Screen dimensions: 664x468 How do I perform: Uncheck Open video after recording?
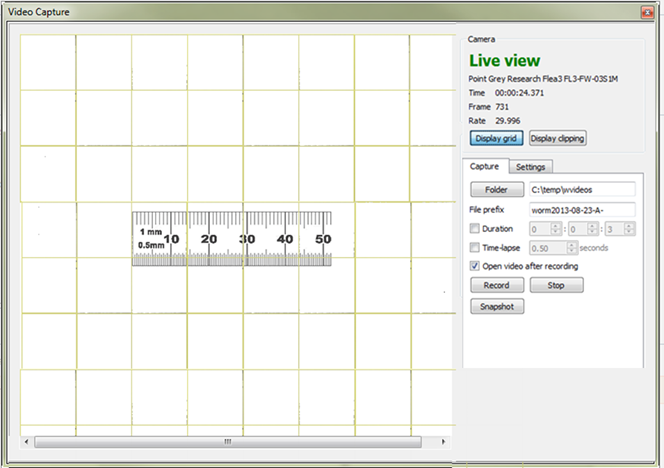click(x=475, y=266)
